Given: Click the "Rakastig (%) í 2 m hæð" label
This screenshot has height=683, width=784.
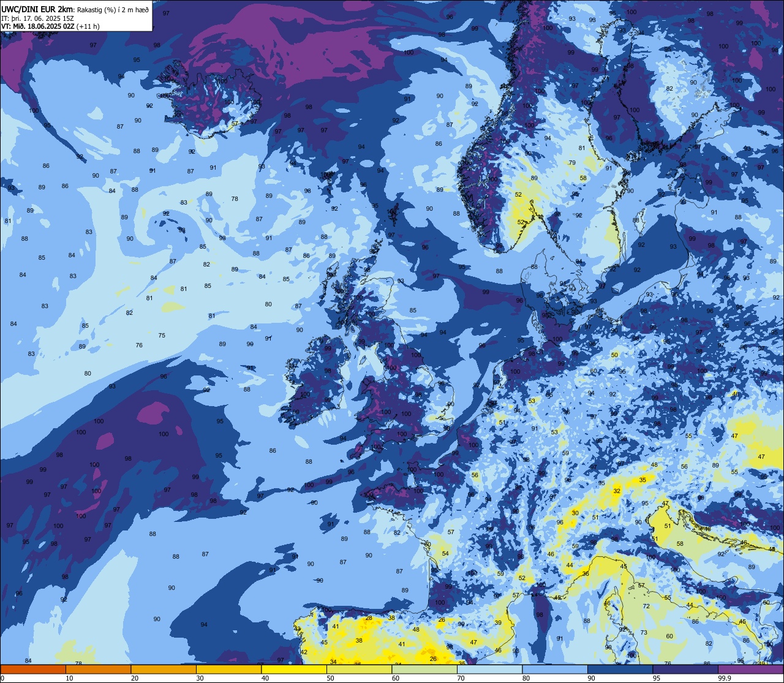Looking at the screenshot, I should [113, 9].
